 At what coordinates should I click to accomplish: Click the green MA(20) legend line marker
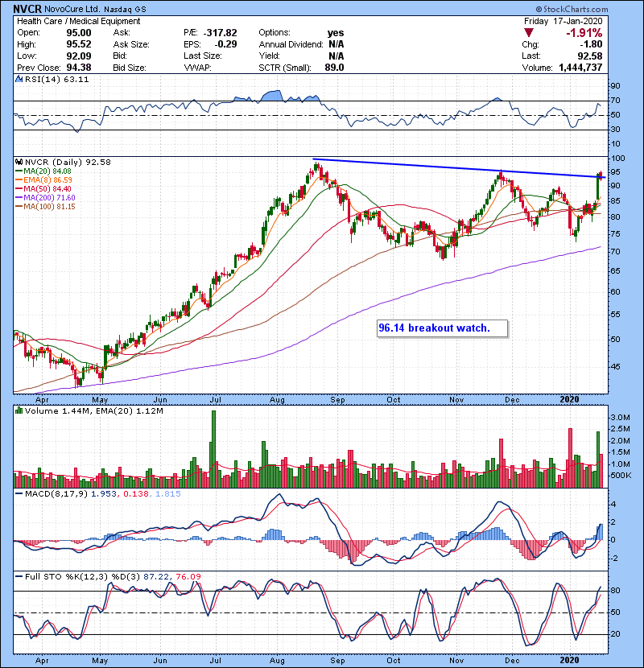click(x=19, y=171)
